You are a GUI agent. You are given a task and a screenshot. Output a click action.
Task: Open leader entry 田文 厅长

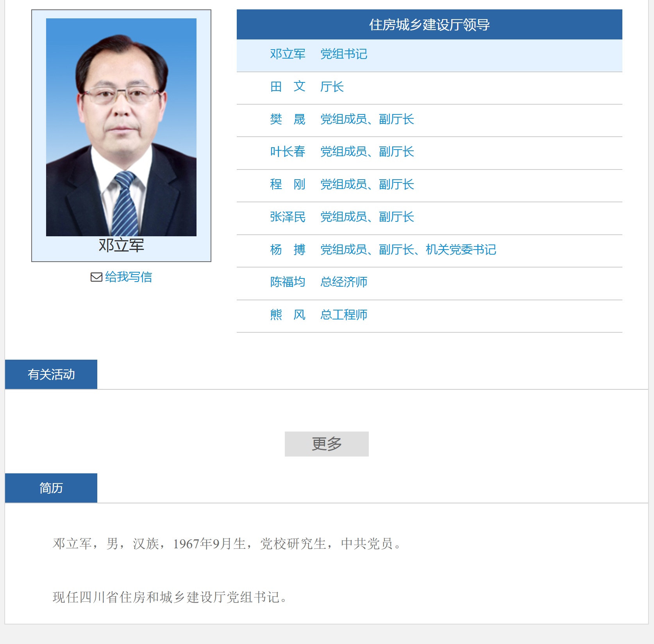(x=429, y=88)
